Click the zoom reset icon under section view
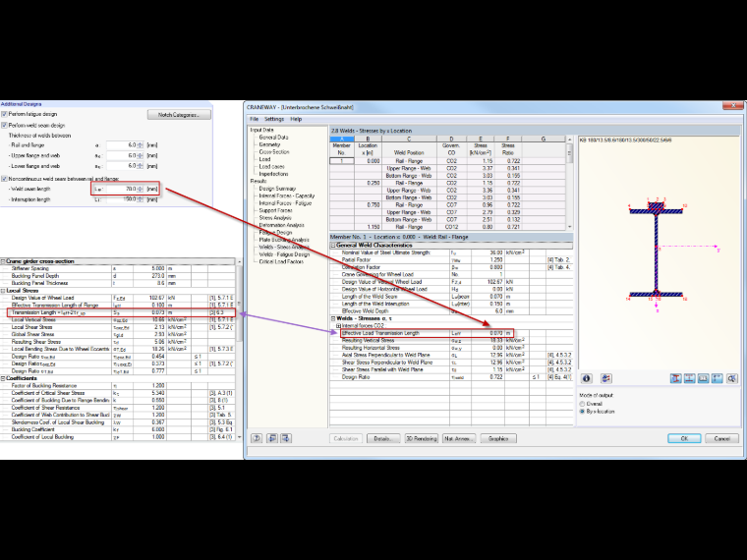 pyautogui.click(x=732, y=378)
